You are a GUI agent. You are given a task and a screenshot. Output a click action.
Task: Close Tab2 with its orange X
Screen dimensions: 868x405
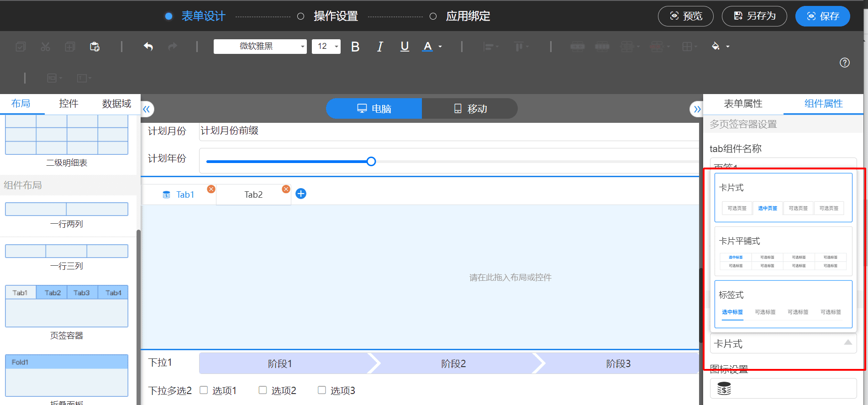(286, 189)
